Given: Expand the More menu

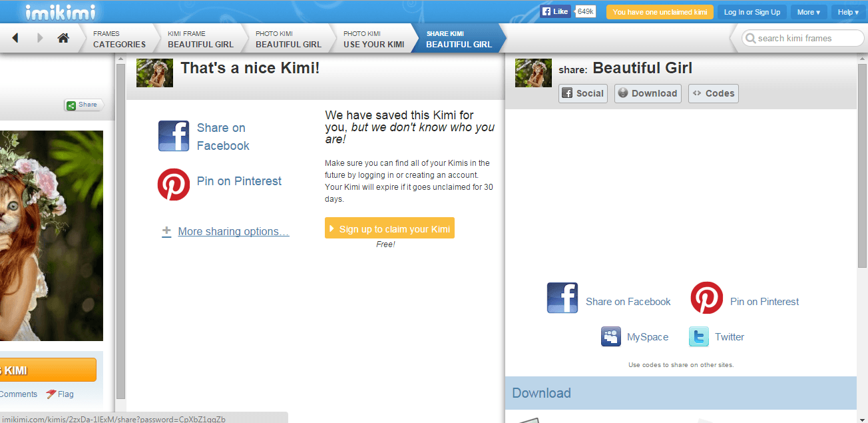Looking at the screenshot, I should tap(809, 12).
